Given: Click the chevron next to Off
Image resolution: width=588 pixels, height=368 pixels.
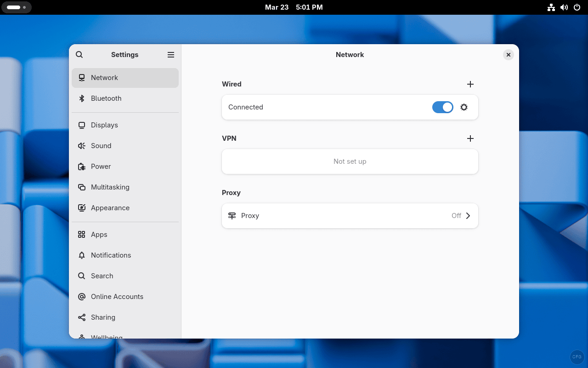Looking at the screenshot, I should coord(468,215).
